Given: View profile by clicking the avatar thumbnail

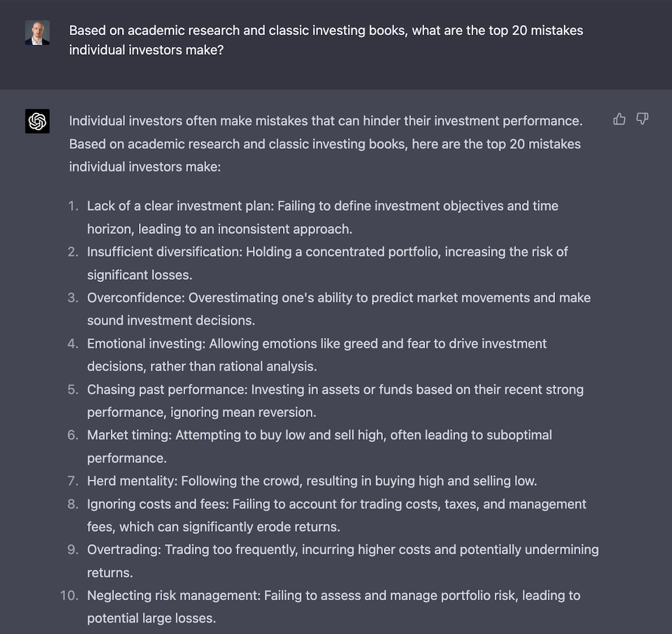Looking at the screenshot, I should (x=37, y=32).
